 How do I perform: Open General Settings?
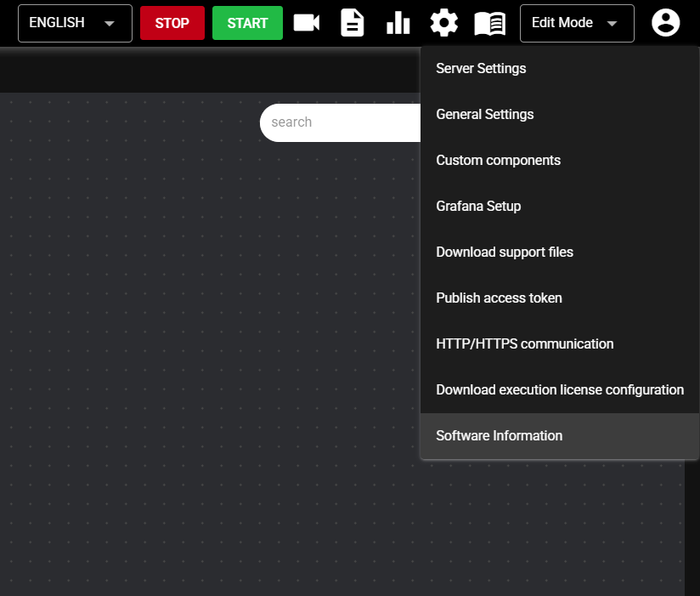[x=484, y=114]
